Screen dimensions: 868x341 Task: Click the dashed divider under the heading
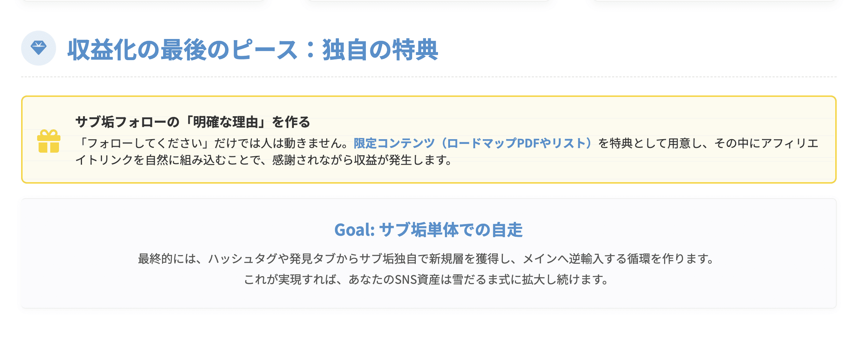coord(429,77)
